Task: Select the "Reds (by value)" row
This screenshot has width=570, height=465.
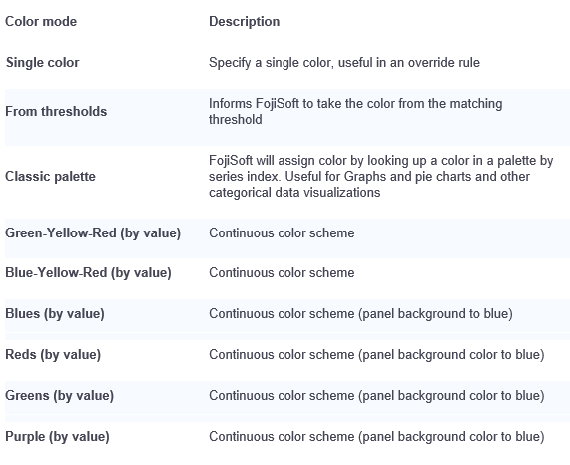Action: (288, 354)
